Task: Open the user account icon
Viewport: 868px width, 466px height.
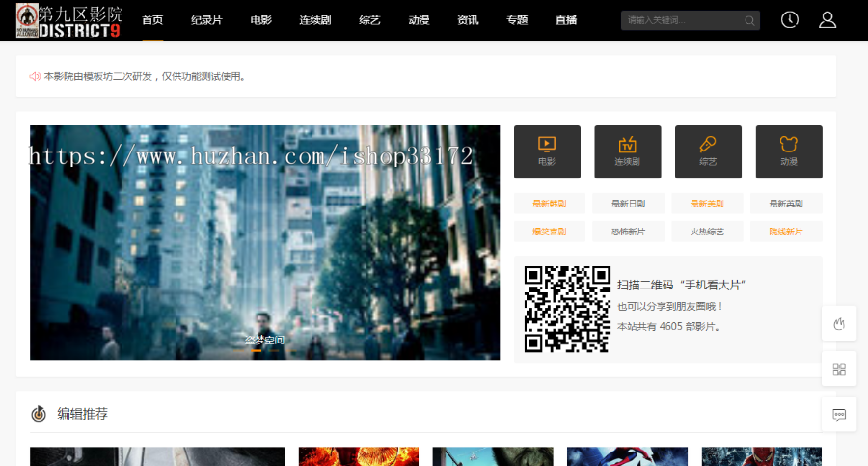Action: coord(827,20)
